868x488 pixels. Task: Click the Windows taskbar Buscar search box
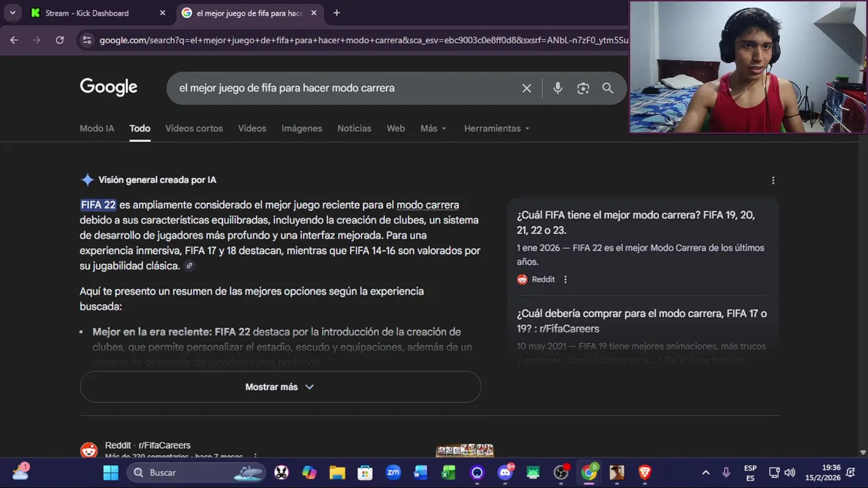pos(197,472)
